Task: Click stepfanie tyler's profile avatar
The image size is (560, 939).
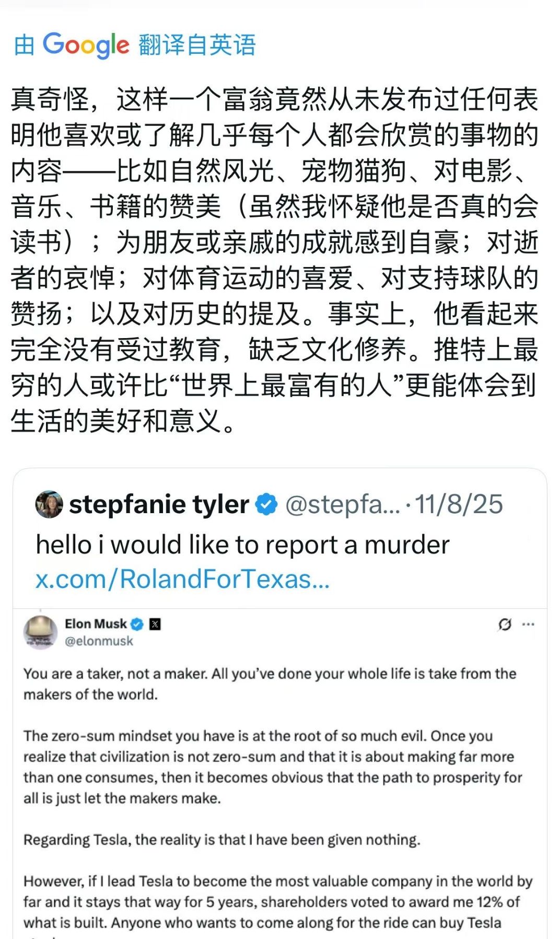Action: click(49, 504)
